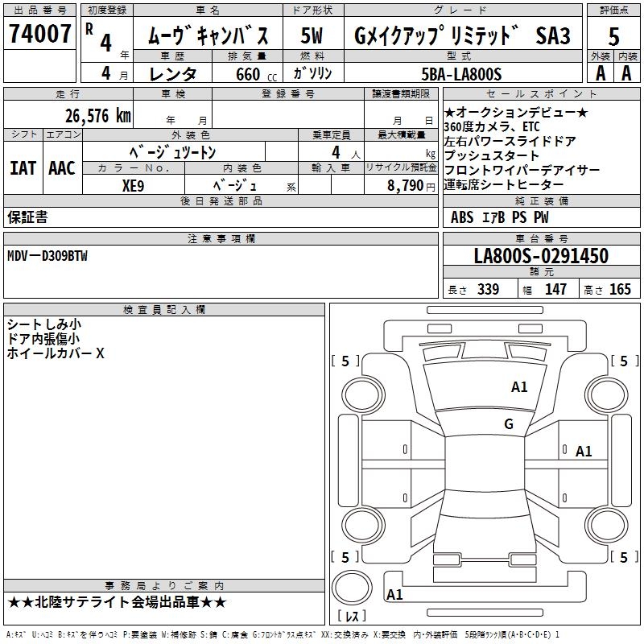Click width value 147
The height and width of the screenshot is (644, 644).
pyautogui.click(x=555, y=289)
